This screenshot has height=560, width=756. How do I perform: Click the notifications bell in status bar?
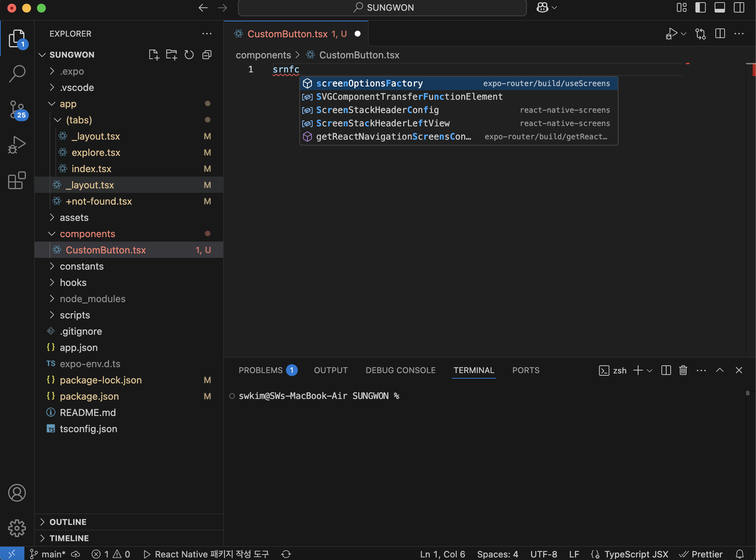click(x=740, y=554)
